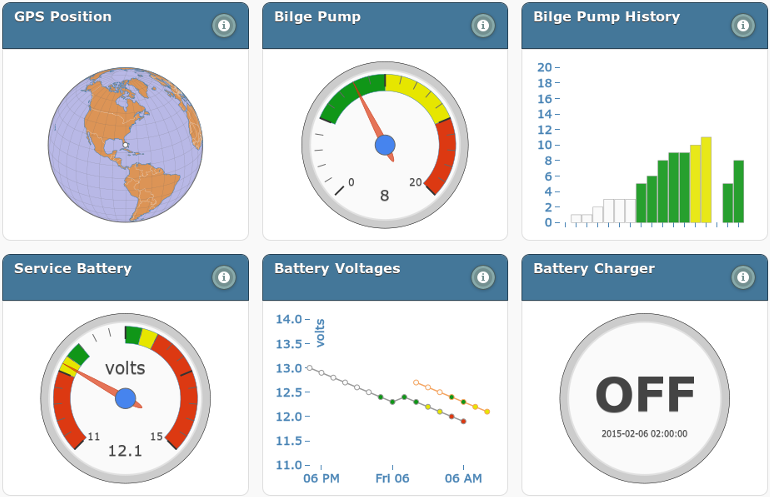
Task: Select the Bilge Pump panel title
Action: pos(318,17)
